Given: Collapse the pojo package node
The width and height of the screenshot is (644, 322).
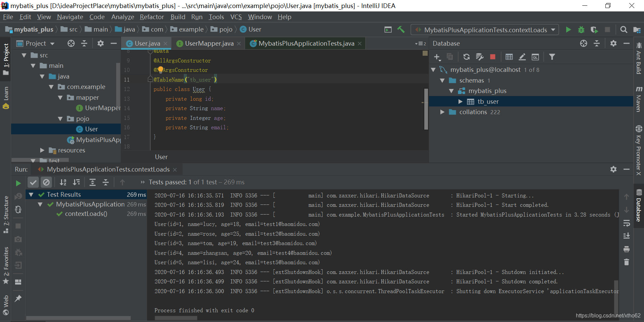Looking at the screenshot, I should 60,119.
